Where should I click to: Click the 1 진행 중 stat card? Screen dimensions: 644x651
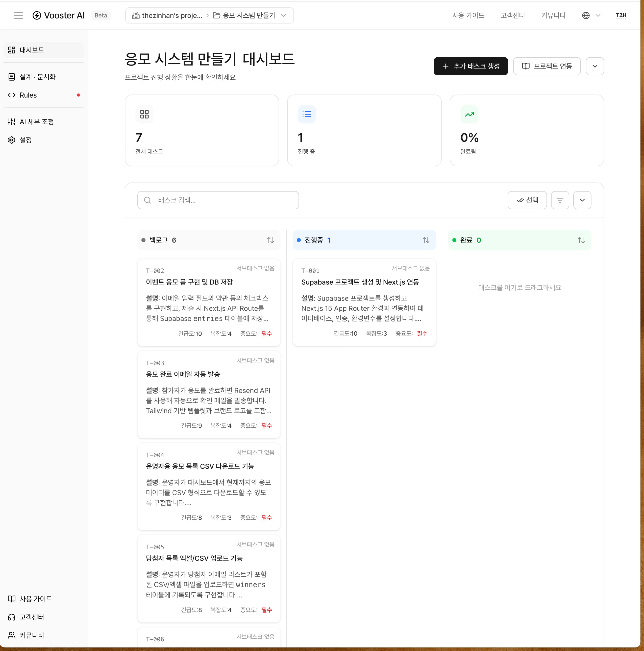click(x=364, y=130)
